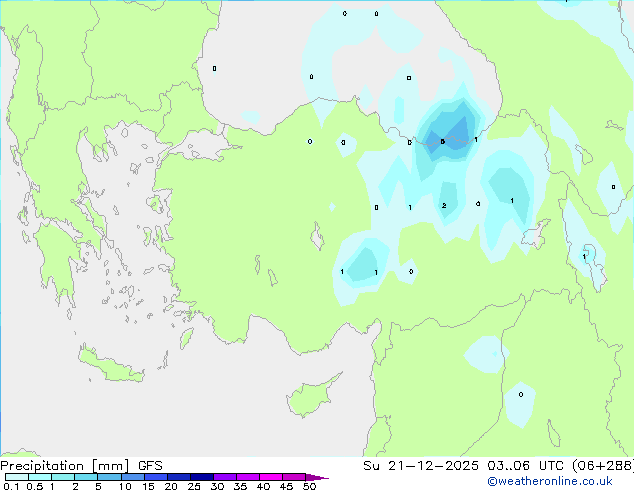634x490 pixels.
Task: Click the '50' legend scale label
Action: pos(309,486)
